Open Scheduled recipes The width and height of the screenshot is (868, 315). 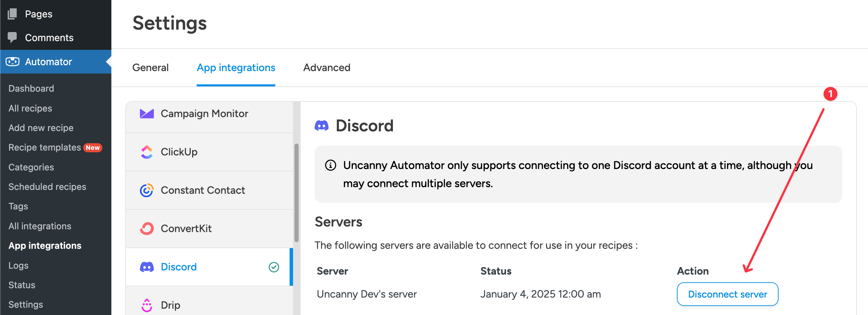[x=47, y=187]
